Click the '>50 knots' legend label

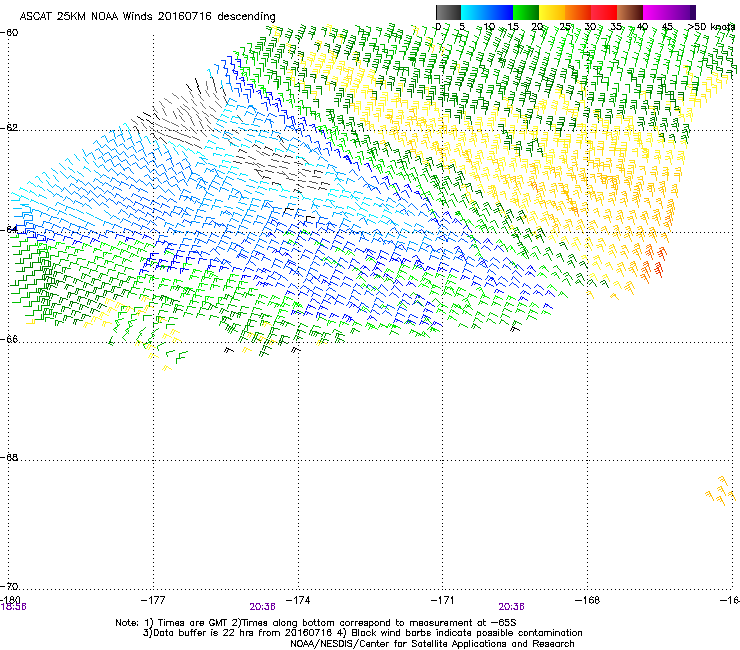(710, 27)
